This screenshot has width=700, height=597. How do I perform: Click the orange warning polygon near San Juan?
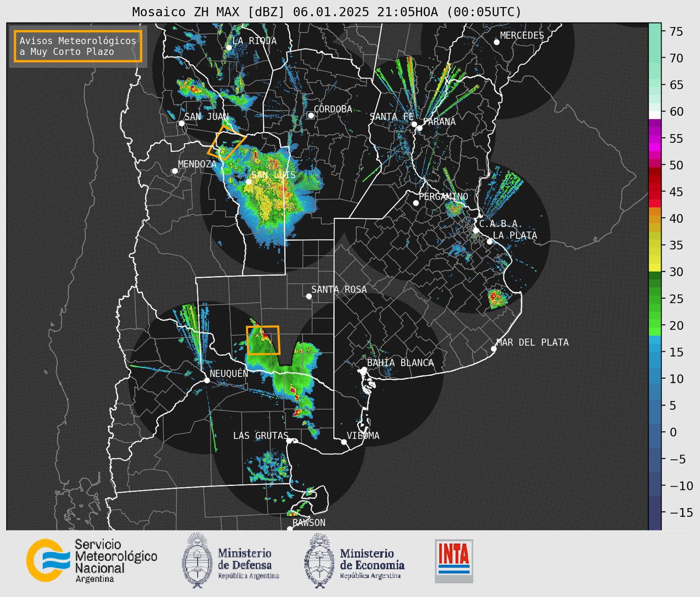point(226,142)
